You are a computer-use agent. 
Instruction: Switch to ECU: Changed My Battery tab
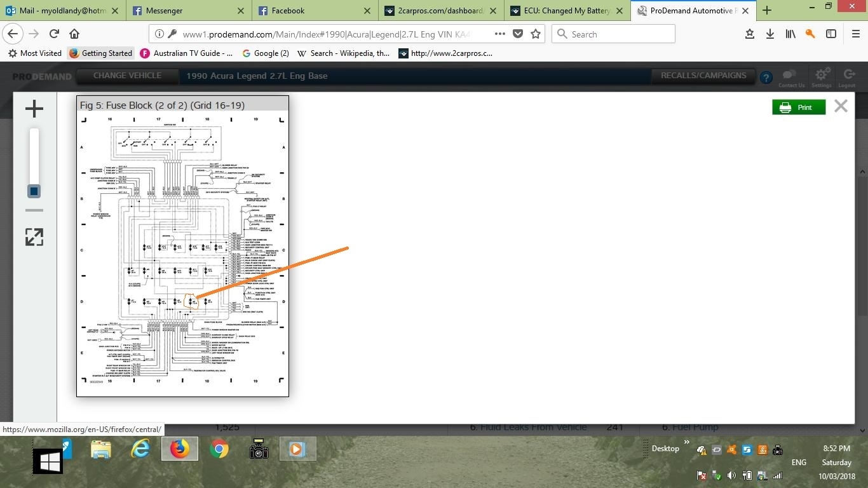point(567,11)
